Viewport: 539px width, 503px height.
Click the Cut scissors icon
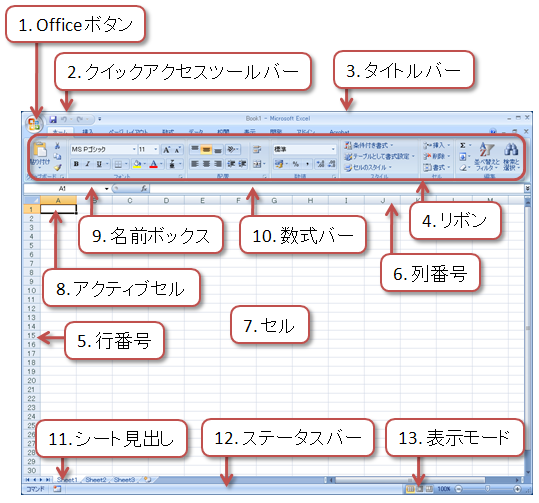(x=57, y=146)
